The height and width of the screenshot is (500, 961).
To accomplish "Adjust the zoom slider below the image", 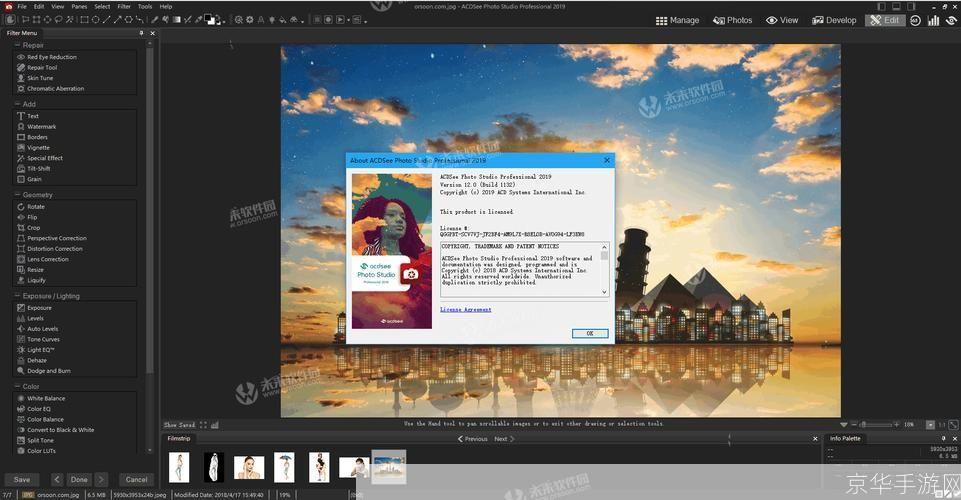I will click(877, 424).
